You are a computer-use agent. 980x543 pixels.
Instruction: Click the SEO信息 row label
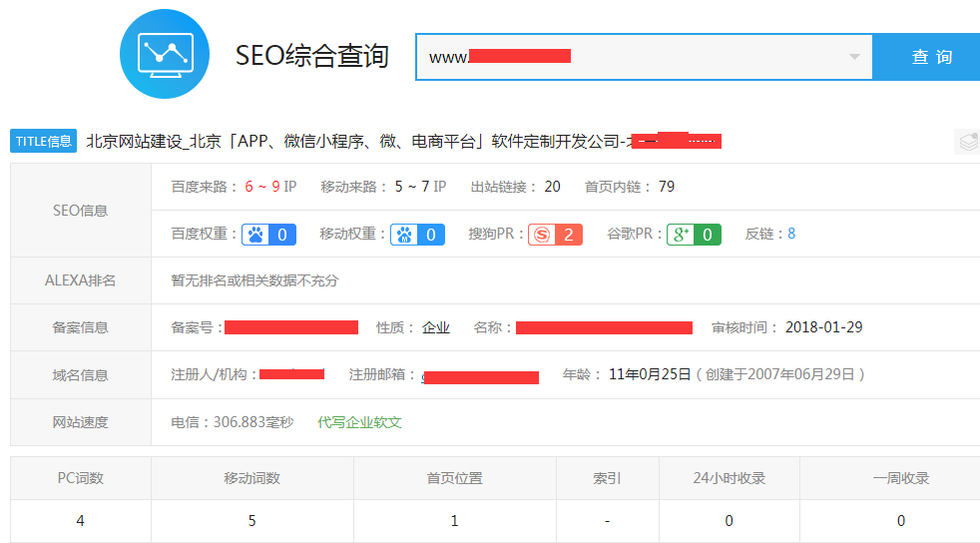pyautogui.click(x=80, y=211)
